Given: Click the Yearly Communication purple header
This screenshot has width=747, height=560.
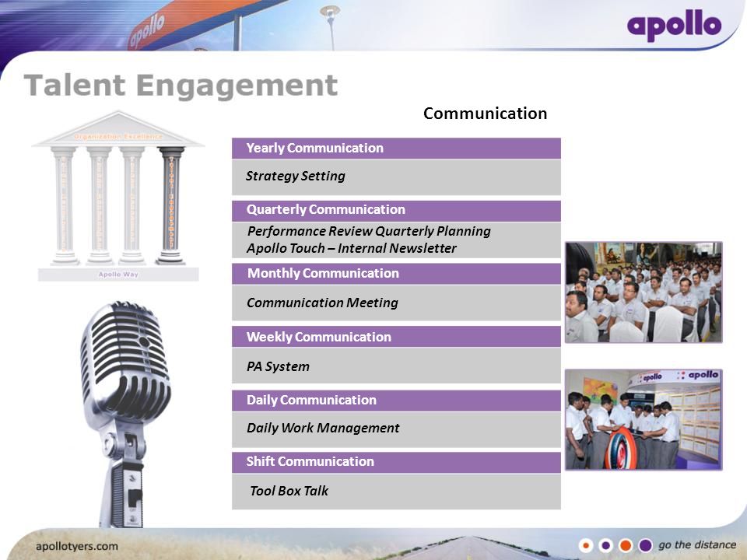Looking at the screenshot, I should (x=396, y=148).
